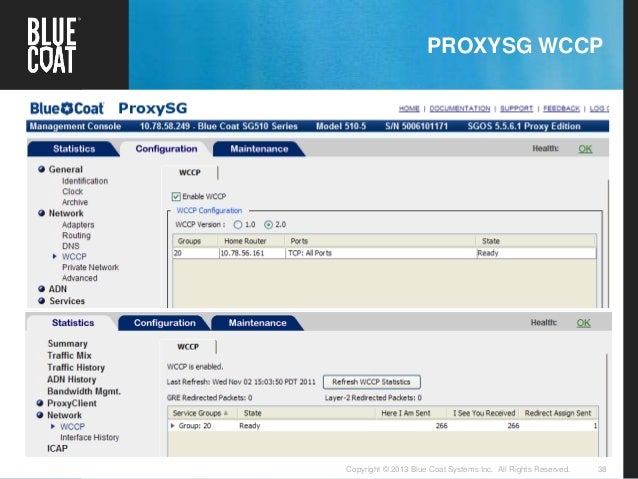
Task: Expand the ADN bullet in configuration tree
Action: 41,289
